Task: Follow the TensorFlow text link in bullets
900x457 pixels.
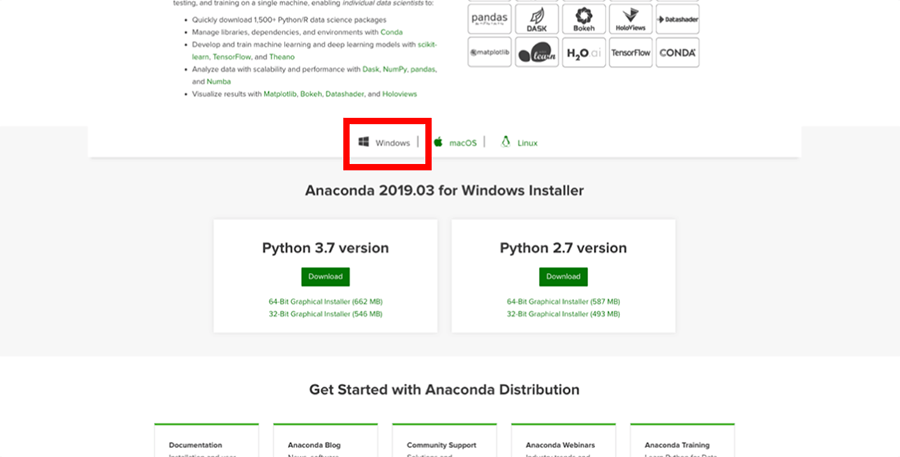Action: [232, 57]
